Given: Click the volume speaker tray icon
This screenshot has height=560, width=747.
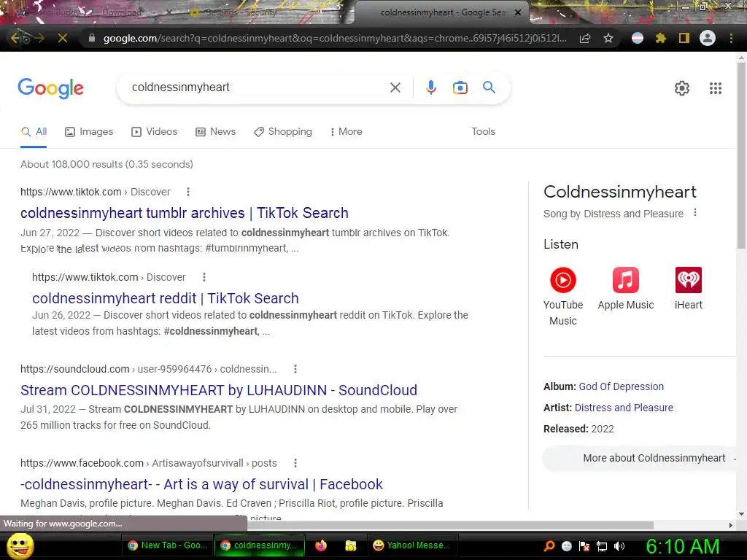Looking at the screenshot, I should point(619,546).
